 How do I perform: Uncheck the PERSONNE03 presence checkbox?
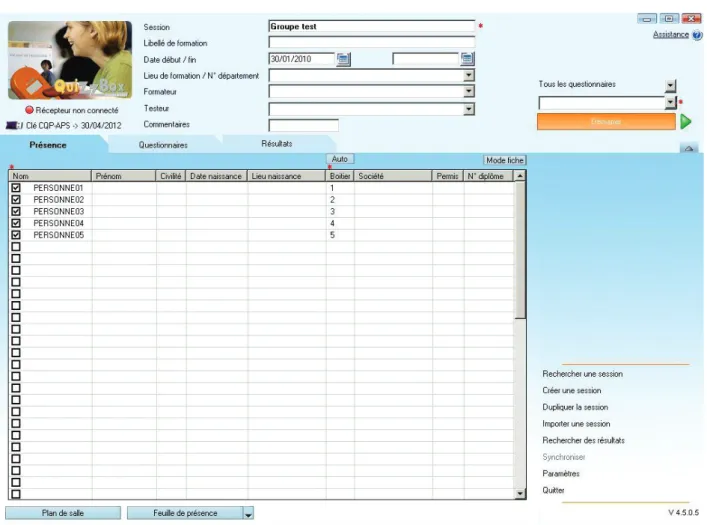click(x=16, y=211)
